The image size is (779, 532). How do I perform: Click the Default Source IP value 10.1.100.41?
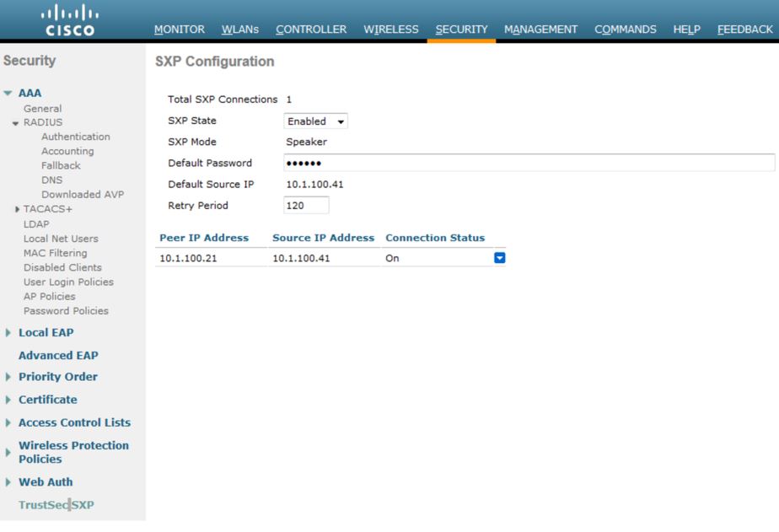coord(315,185)
